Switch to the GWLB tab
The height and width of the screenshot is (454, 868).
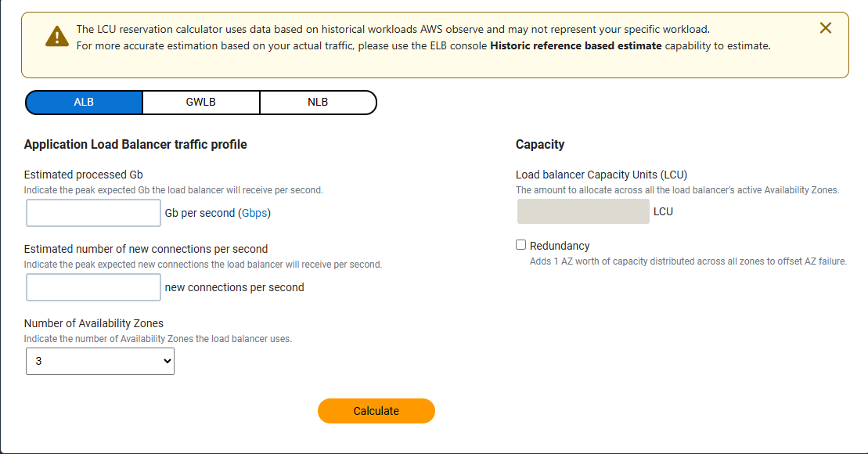coord(200,103)
